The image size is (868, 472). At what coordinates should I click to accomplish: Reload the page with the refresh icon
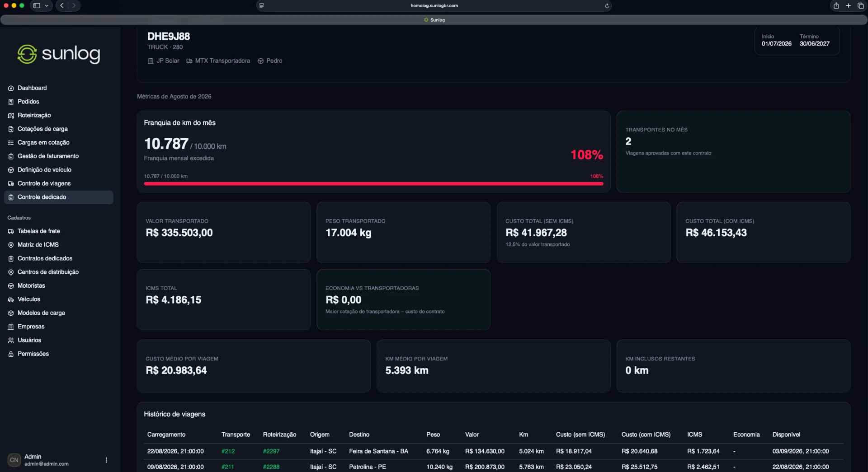click(607, 6)
